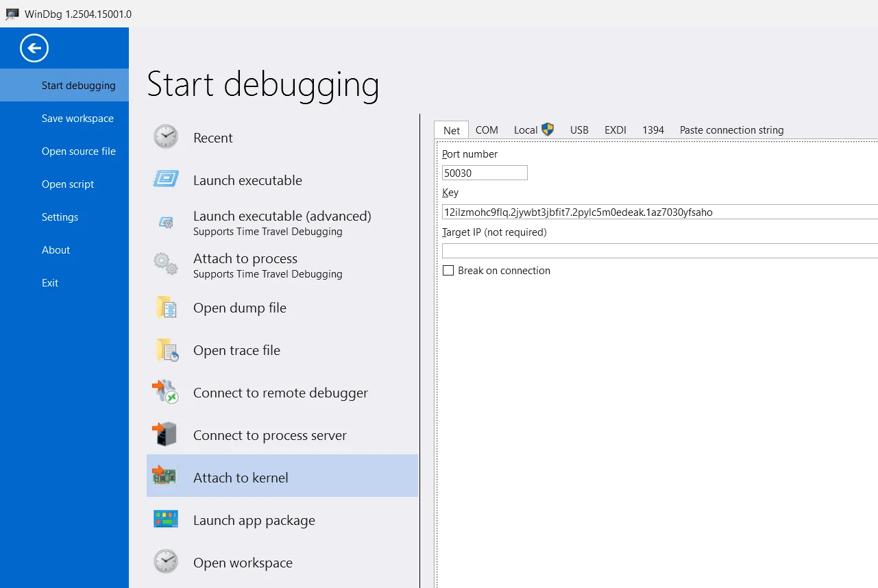The image size is (878, 588).
Task: Click the back arrow navigation icon
Action: pos(33,48)
